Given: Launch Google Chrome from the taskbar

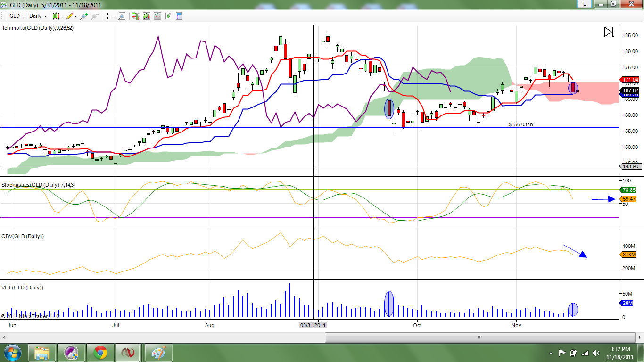Looking at the screenshot, I should pos(100,353).
